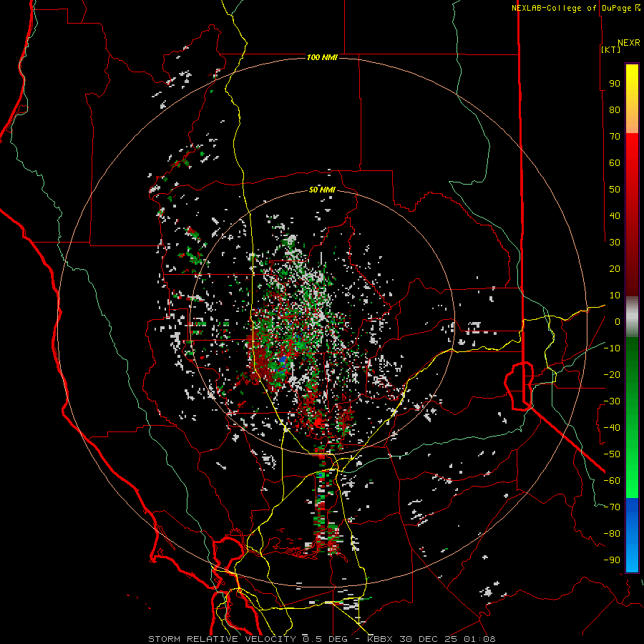Viewport: 644px width, 644px height.
Task: Select the 40 value on velocity scale
Action: point(615,215)
